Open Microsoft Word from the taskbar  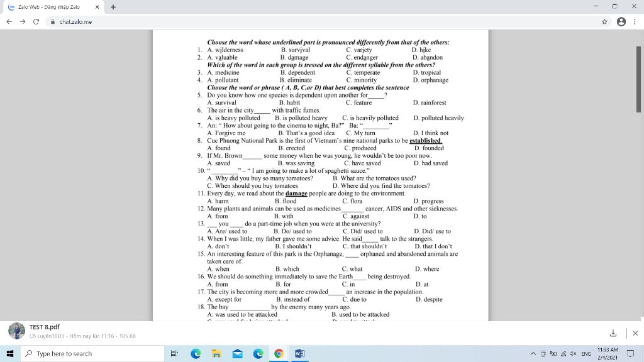click(300, 353)
